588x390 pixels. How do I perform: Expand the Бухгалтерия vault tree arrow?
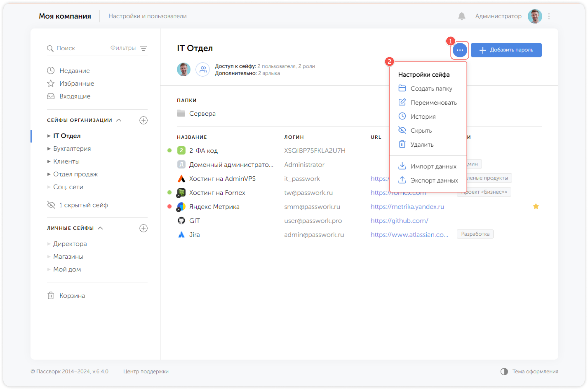tap(49, 149)
